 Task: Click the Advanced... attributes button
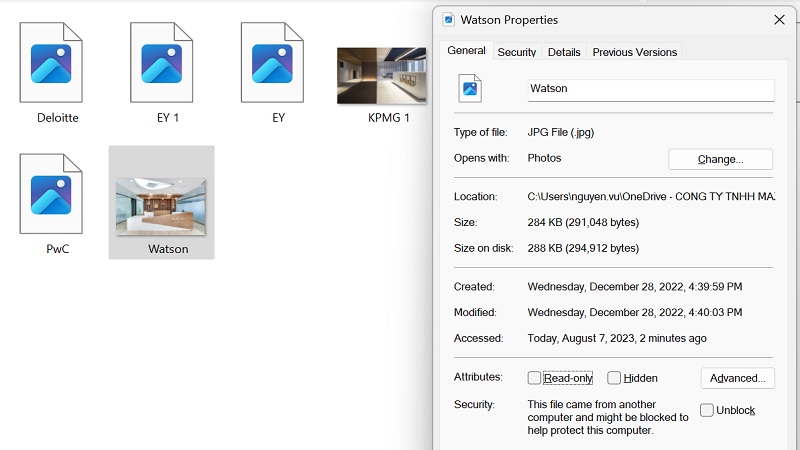(737, 378)
